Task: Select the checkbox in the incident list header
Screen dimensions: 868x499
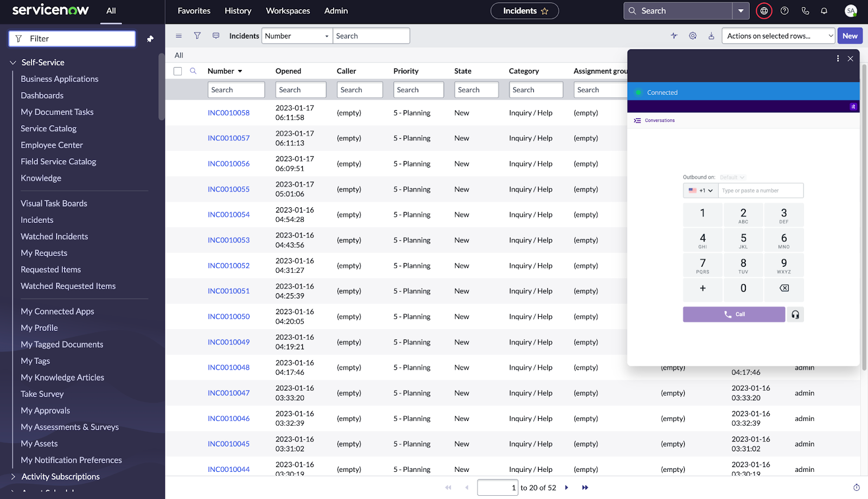Action: [x=177, y=71]
